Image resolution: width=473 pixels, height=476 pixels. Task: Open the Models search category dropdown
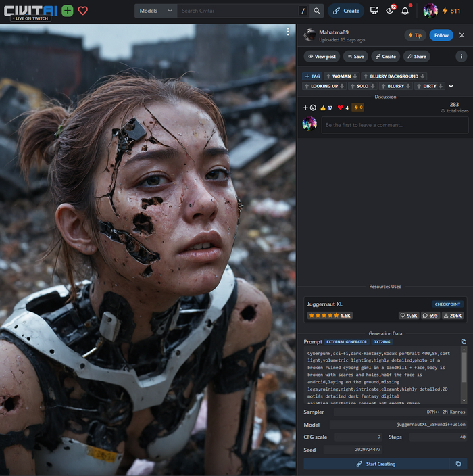point(155,11)
